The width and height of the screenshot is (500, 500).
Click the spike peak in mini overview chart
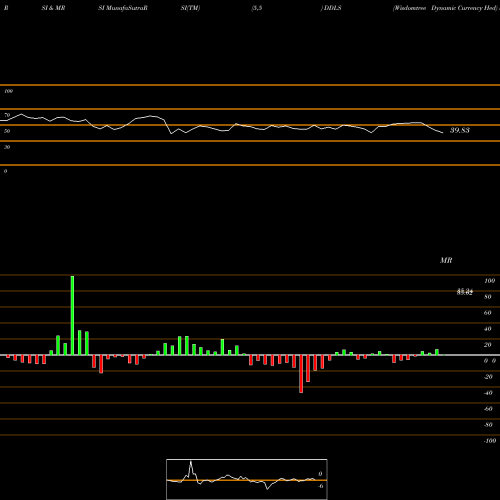tap(191, 462)
